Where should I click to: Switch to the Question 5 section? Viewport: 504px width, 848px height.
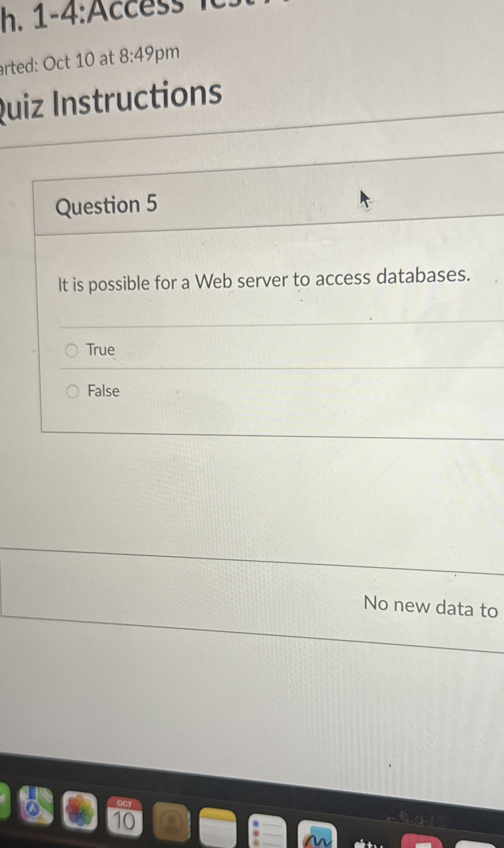click(x=108, y=206)
